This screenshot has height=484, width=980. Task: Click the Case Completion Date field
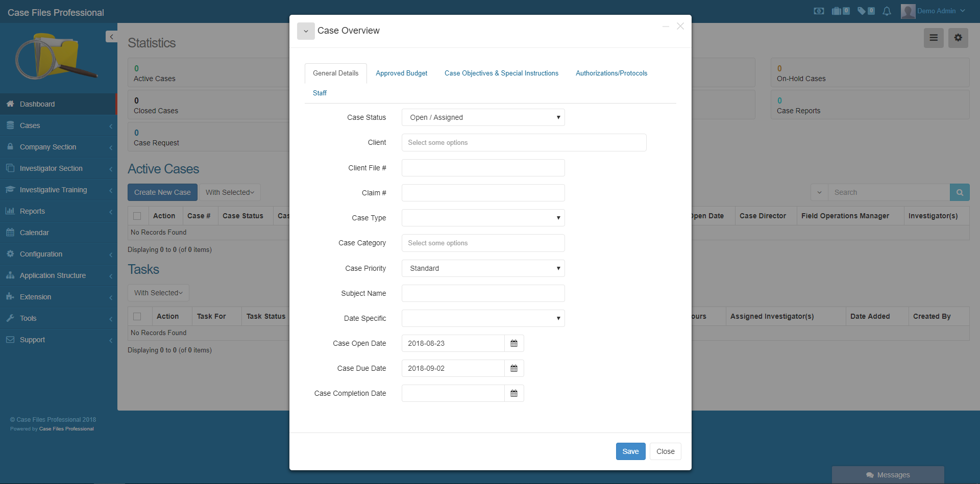pos(453,393)
